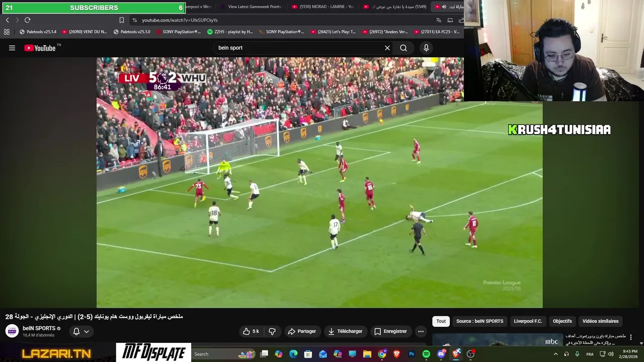This screenshot has height=362, width=644.
Task: Open the volume speaker tray icon
Action: (x=611, y=354)
